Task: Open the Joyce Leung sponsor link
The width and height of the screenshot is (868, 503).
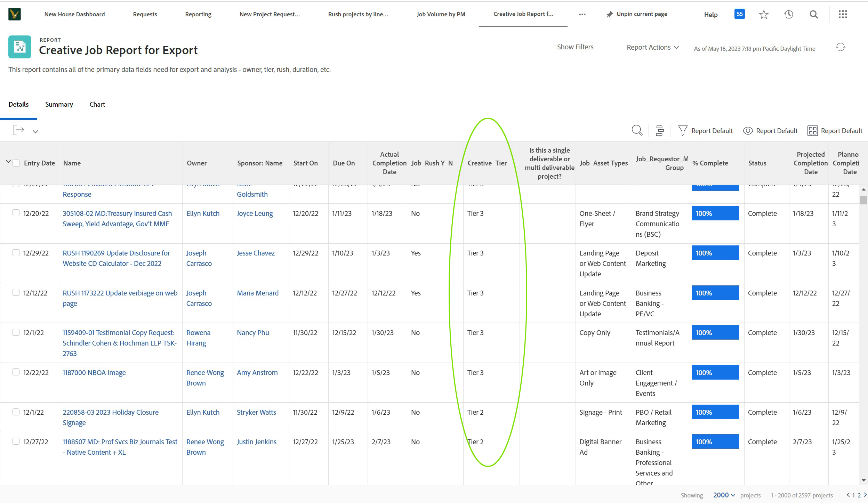Action: pyautogui.click(x=255, y=213)
